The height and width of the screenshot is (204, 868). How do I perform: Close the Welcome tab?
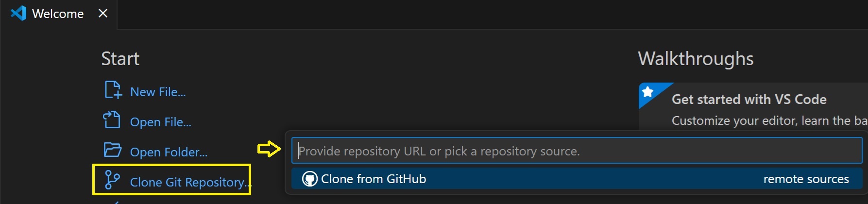[103, 13]
